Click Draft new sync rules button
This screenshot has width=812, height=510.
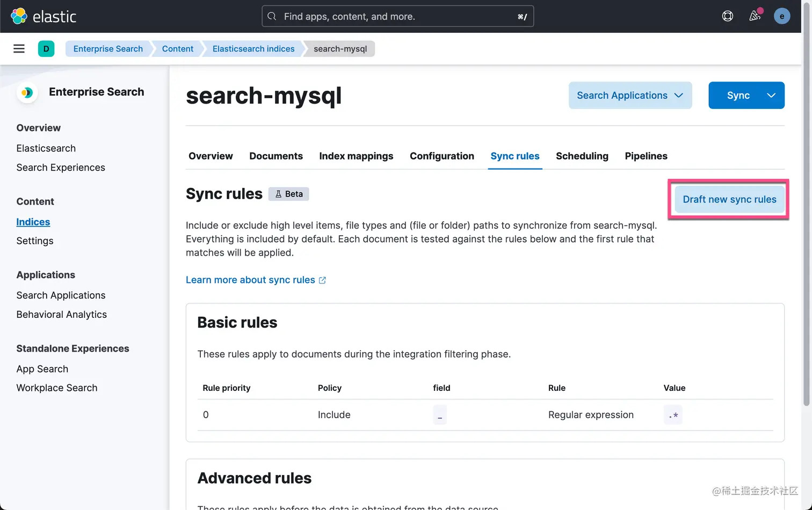pyautogui.click(x=729, y=200)
